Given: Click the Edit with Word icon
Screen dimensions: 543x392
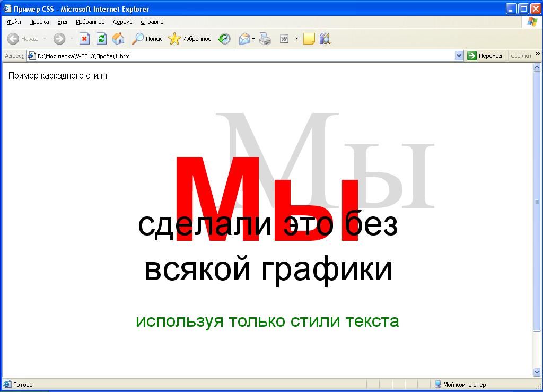Looking at the screenshot, I should pos(284,39).
